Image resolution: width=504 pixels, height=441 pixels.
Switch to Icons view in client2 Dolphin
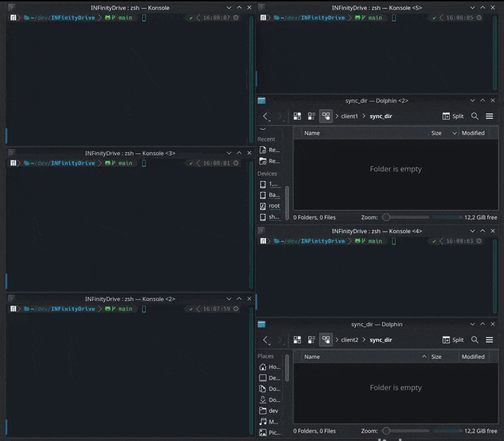click(x=297, y=339)
